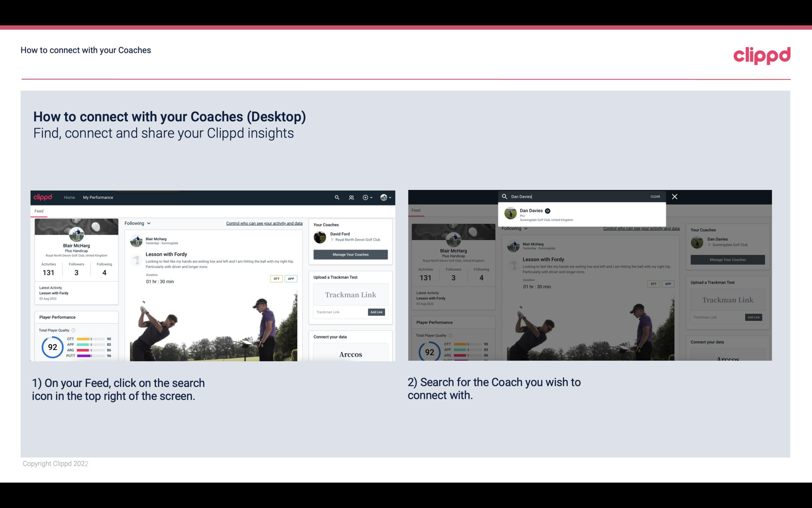Click the Add Link button for Trackman

[x=377, y=311]
